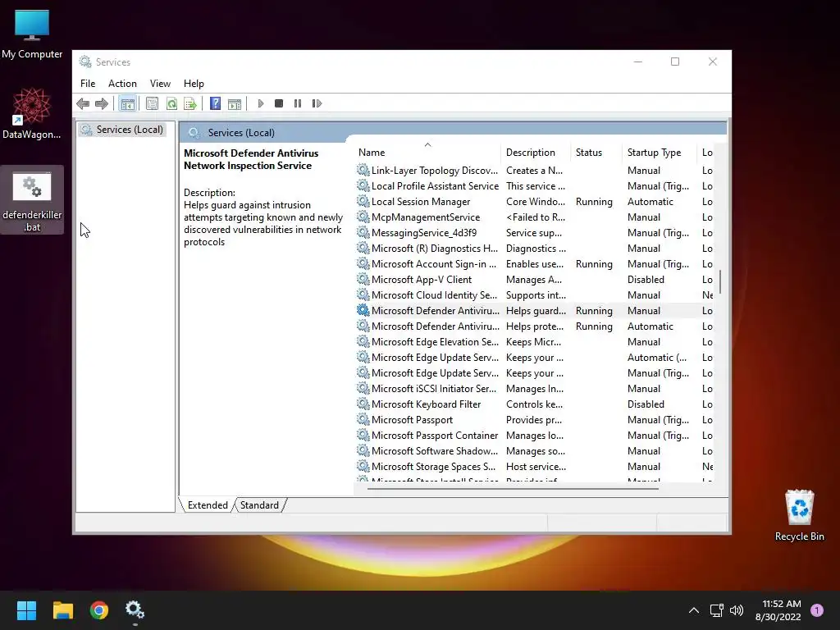The height and width of the screenshot is (630, 840).
Task: Sort by the Description column header
Action: coord(535,153)
